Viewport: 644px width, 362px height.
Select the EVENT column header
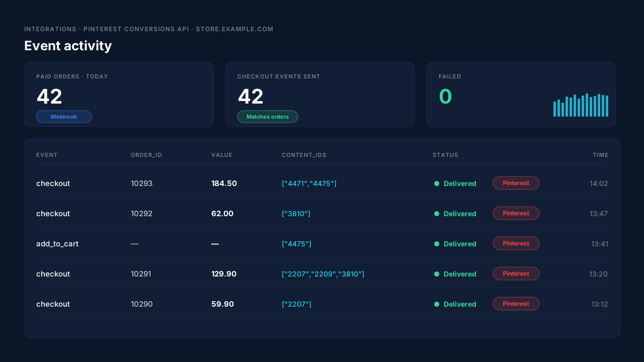(47, 155)
